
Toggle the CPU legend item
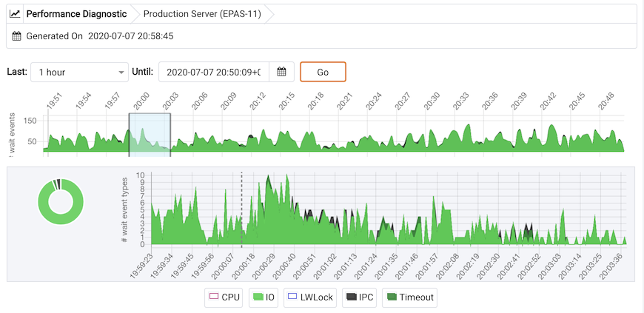[x=224, y=297]
